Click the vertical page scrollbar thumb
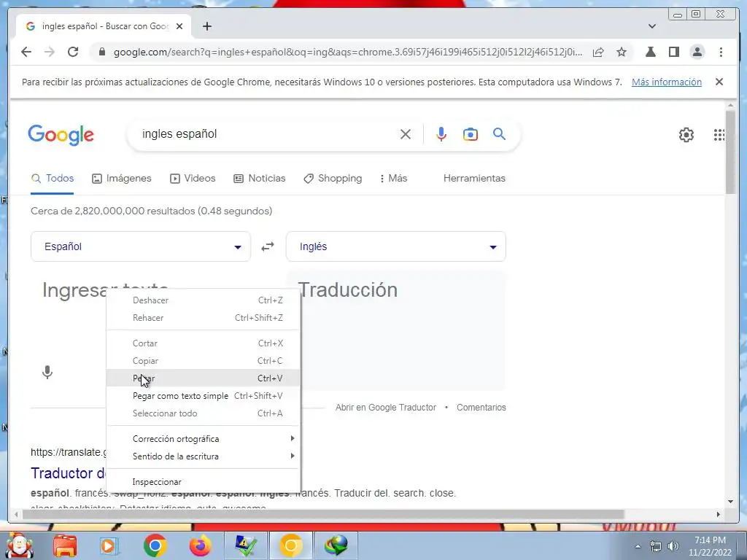 (730, 152)
